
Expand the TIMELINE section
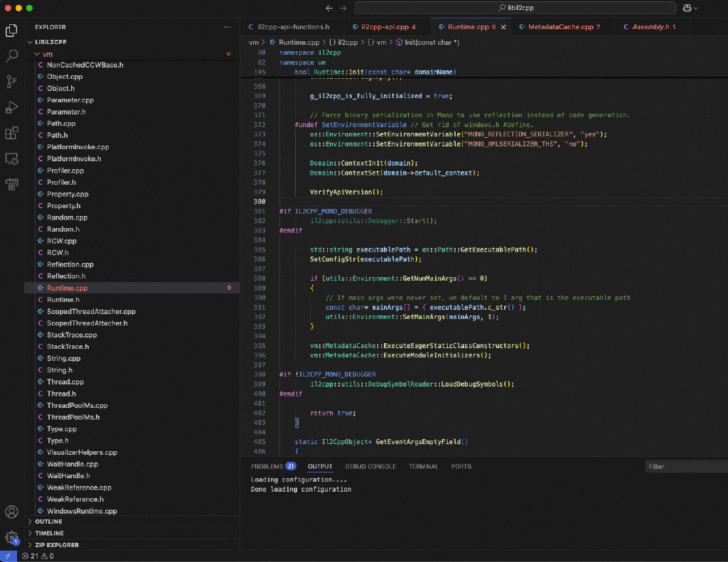[x=49, y=533]
